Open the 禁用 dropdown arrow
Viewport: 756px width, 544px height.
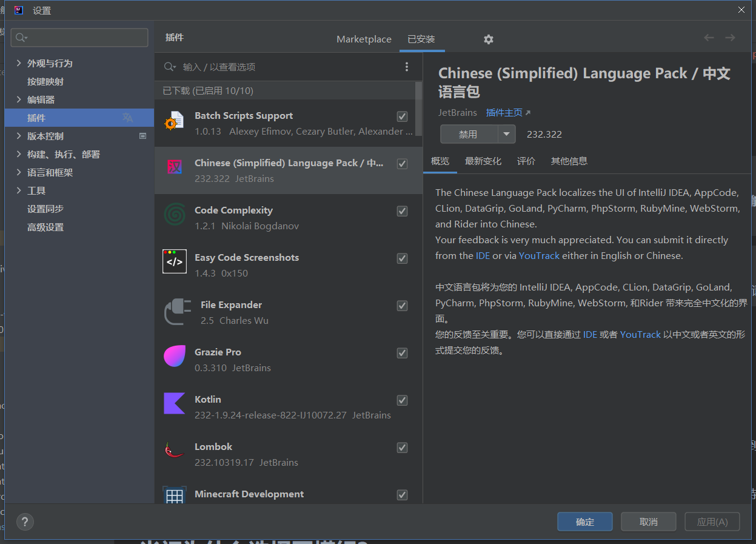pos(507,134)
